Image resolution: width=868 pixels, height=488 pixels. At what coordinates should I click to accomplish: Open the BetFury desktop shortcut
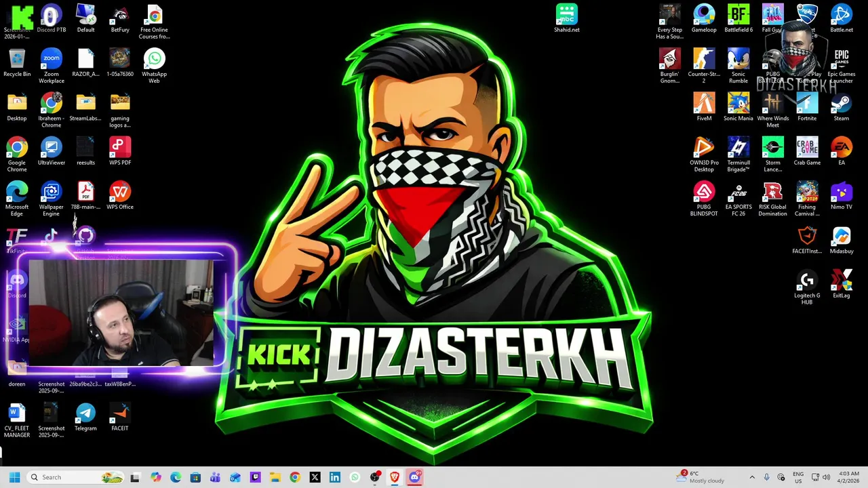point(120,18)
